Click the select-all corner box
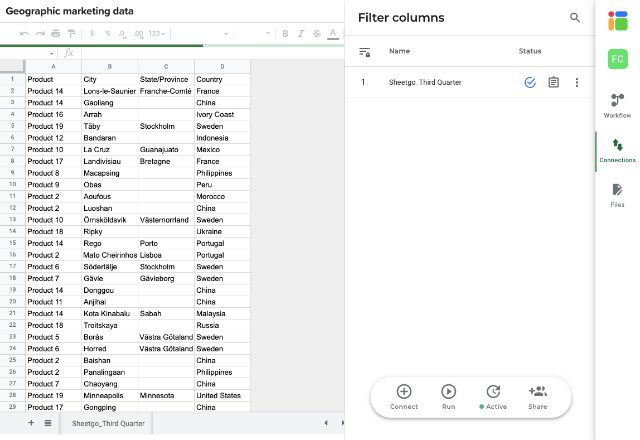 point(12,67)
